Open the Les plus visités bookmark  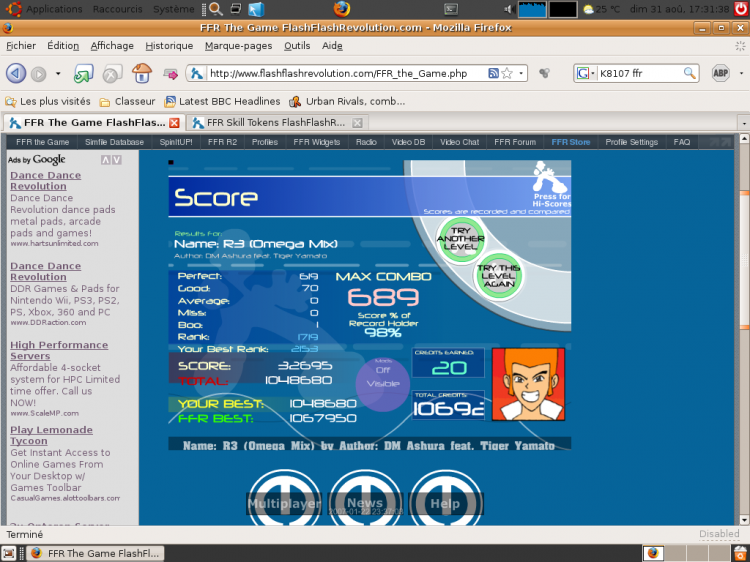tap(48, 101)
